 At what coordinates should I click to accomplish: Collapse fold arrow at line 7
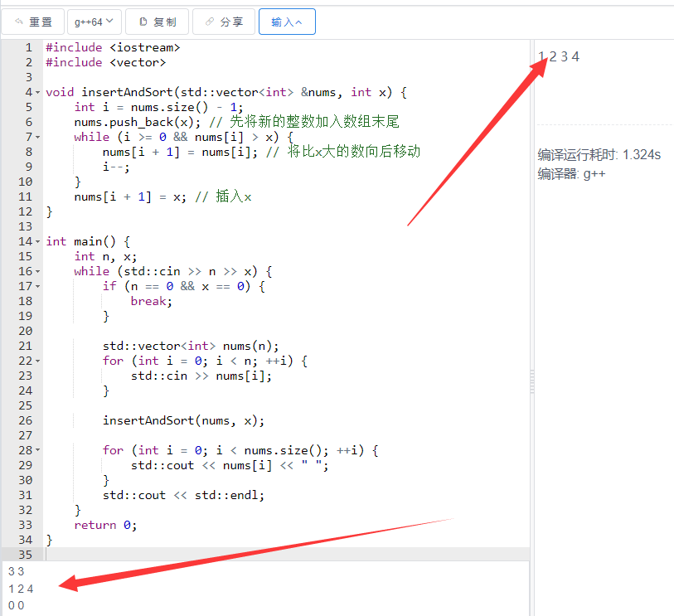coord(38,137)
